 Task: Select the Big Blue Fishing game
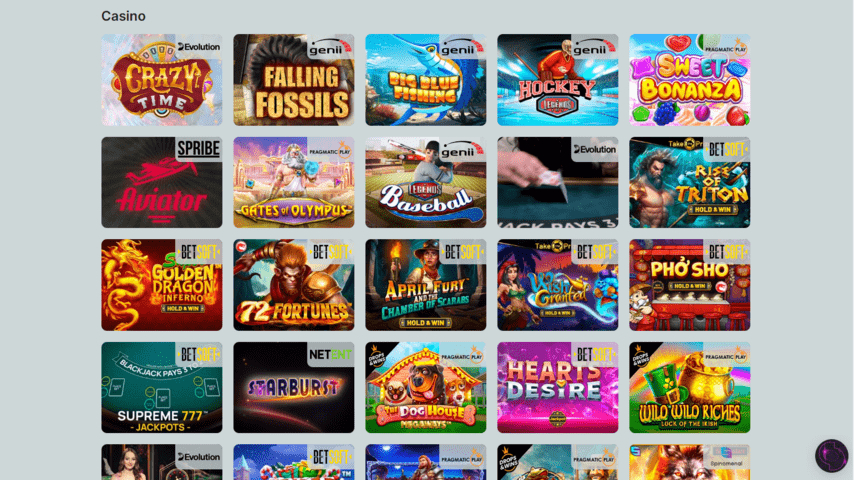click(425, 80)
